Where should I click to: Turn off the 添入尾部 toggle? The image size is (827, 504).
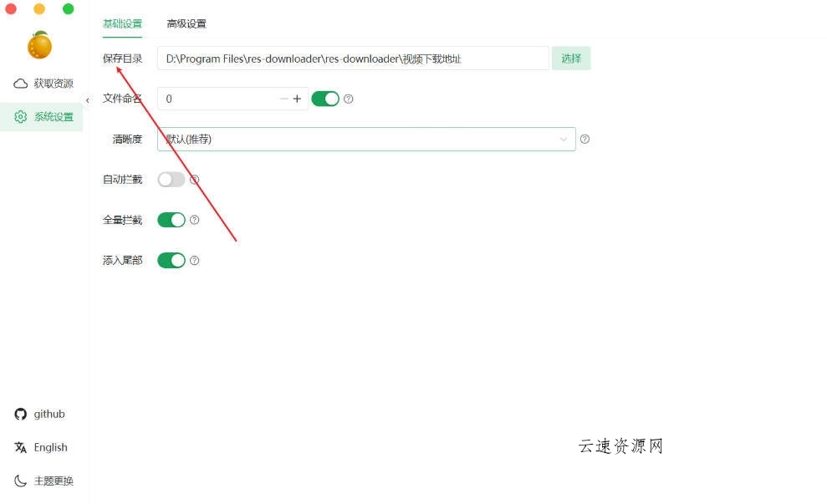tap(172, 260)
